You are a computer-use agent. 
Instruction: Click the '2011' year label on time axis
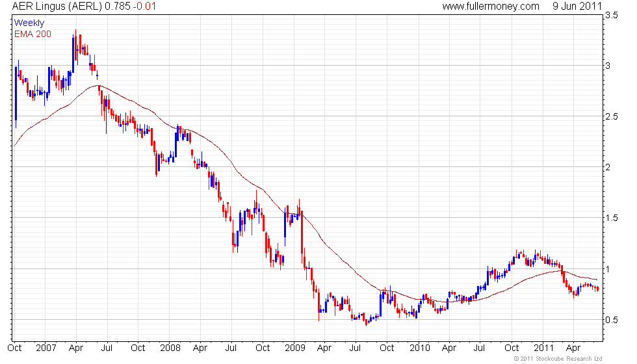point(543,348)
